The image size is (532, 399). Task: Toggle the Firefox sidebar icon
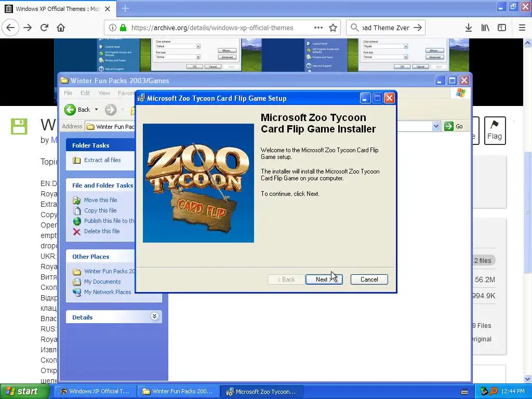click(502, 28)
